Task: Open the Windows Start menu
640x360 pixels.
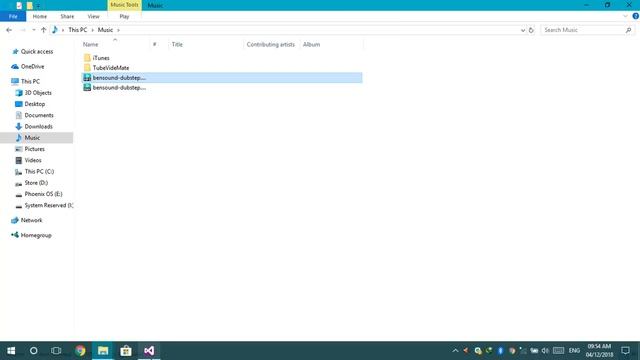Action: [x=11, y=351]
